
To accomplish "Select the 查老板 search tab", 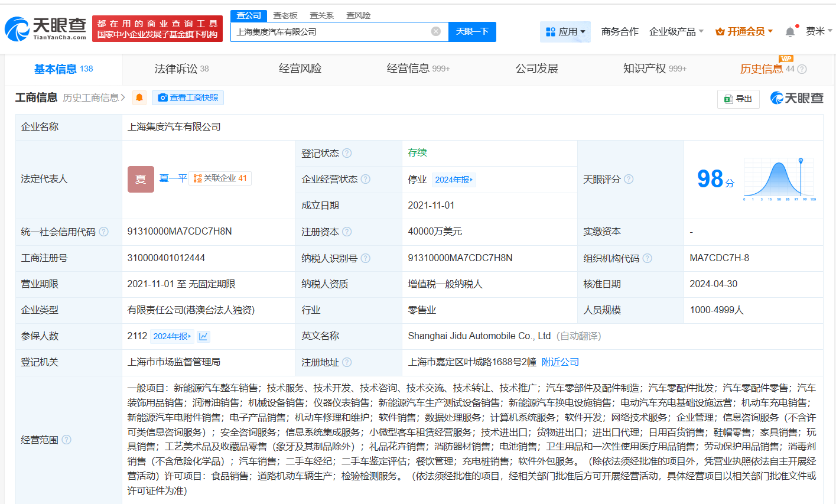I will [x=285, y=15].
